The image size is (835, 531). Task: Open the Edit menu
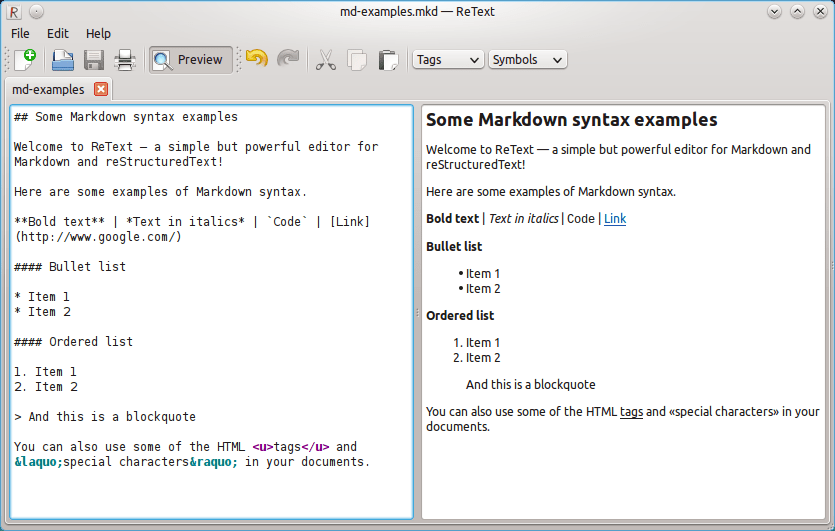pos(58,34)
